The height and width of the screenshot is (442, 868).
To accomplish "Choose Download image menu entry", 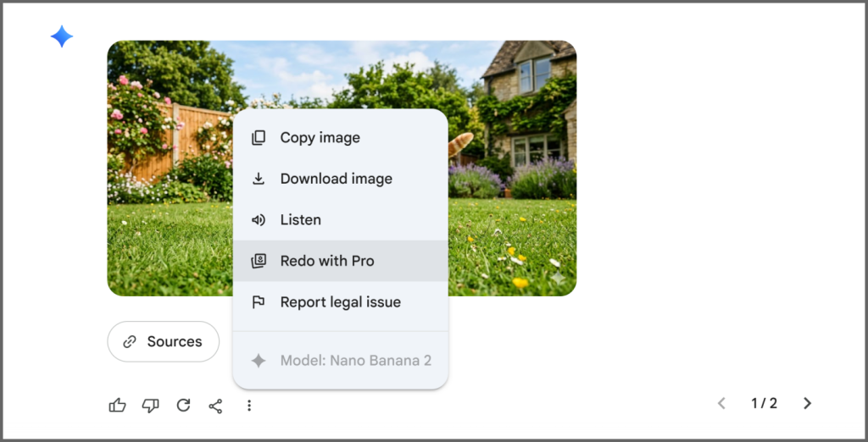I will coord(341,179).
